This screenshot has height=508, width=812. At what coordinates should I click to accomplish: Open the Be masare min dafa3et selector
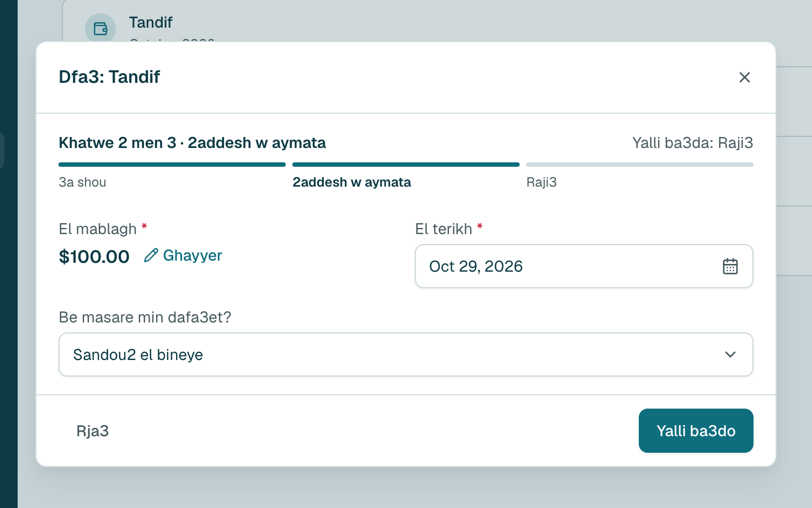click(x=405, y=354)
